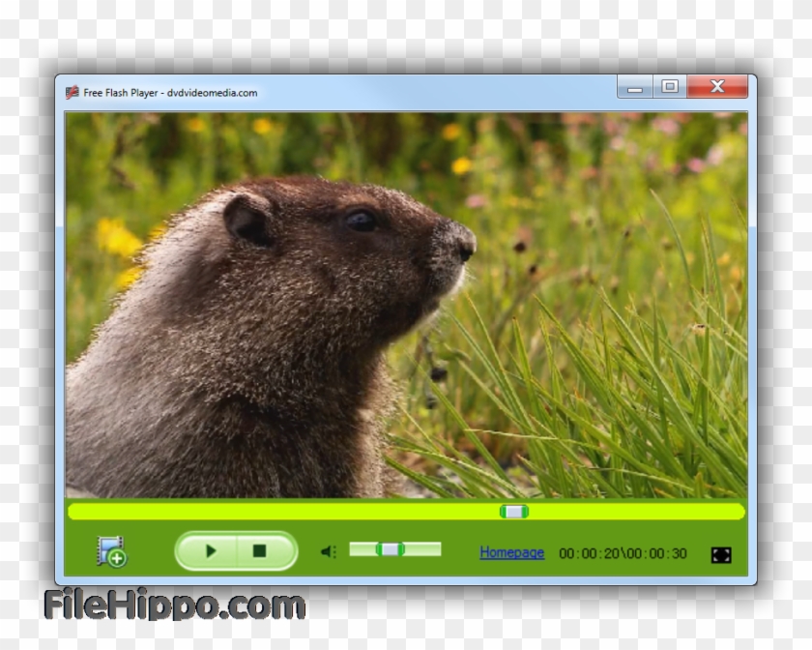Click the Free Flash Player title bar icon
Image resolution: width=812 pixels, height=650 pixels.
(x=72, y=92)
